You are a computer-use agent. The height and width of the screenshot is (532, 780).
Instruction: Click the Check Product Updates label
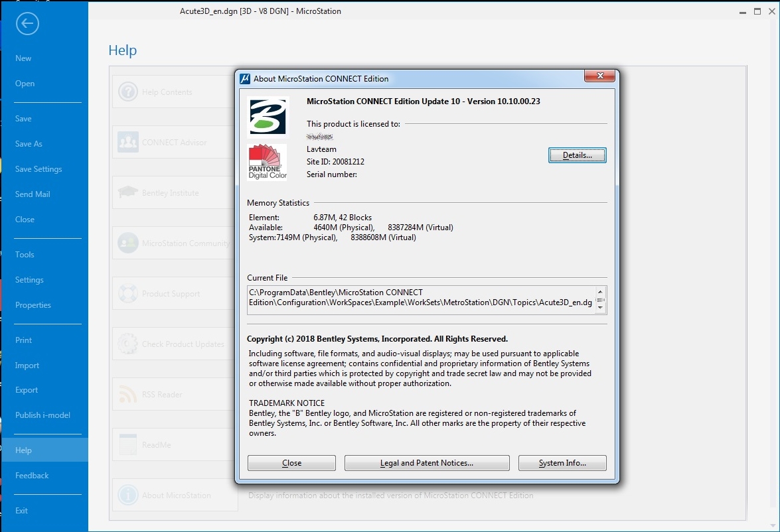tap(183, 344)
